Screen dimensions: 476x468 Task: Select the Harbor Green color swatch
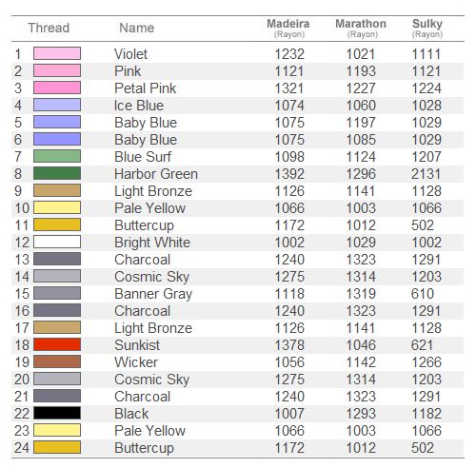click(x=57, y=173)
